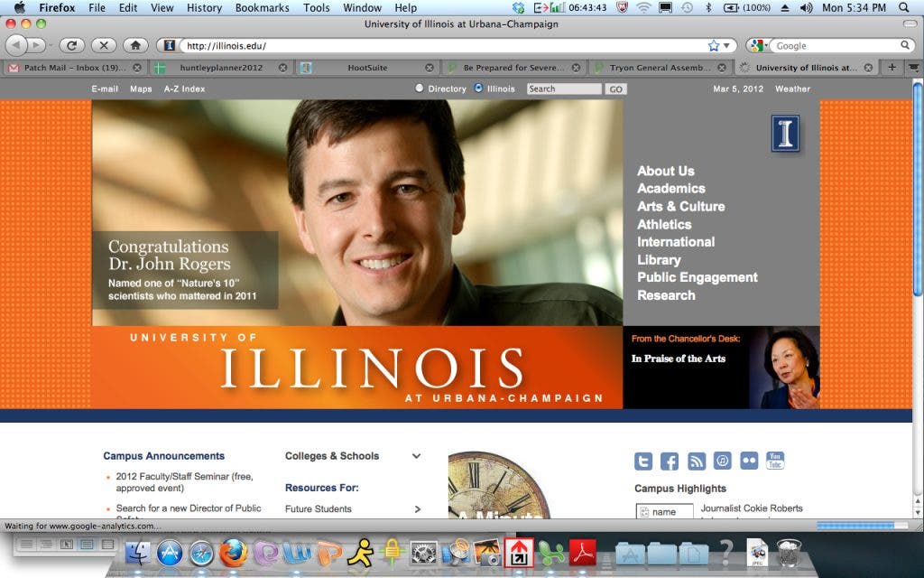Switch to the Tryon General Assembly tab
The height and width of the screenshot is (578, 924).
point(660,68)
